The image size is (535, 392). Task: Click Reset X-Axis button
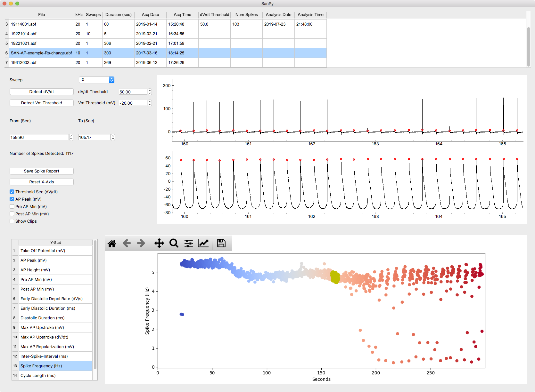[x=42, y=182]
